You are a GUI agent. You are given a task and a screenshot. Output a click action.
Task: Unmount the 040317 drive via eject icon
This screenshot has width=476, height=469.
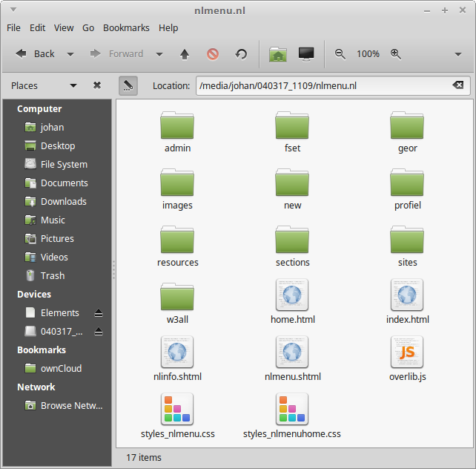pos(99,332)
